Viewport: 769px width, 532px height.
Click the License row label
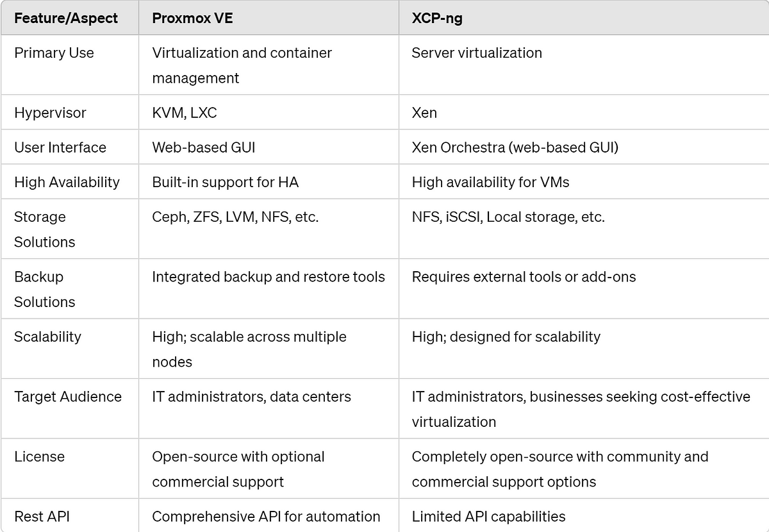point(39,456)
